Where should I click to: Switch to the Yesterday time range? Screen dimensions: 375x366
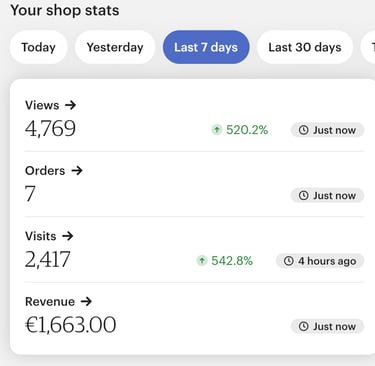click(115, 47)
